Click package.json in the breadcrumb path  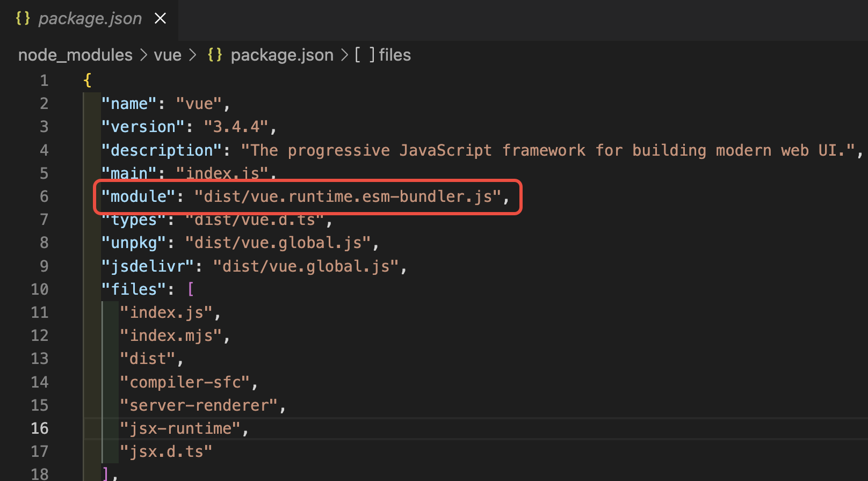click(282, 55)
